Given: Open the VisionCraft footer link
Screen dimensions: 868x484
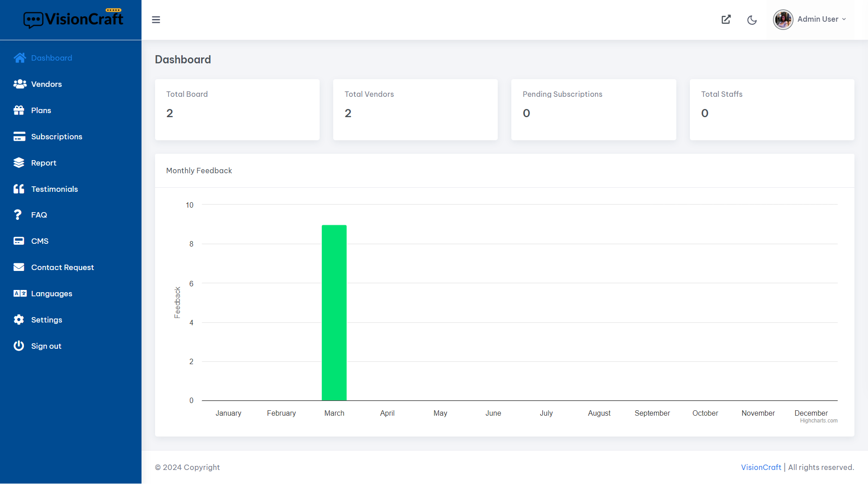Looking at the screenshot, I should [761, 467].
